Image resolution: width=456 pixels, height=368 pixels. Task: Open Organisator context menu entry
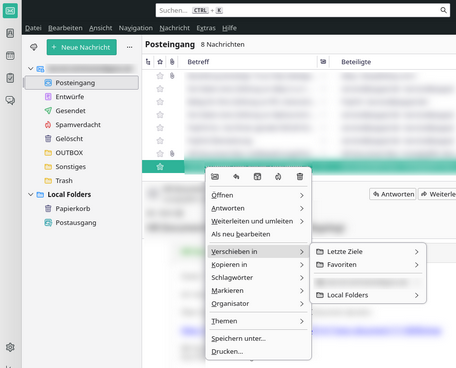[x=258, y=304]
